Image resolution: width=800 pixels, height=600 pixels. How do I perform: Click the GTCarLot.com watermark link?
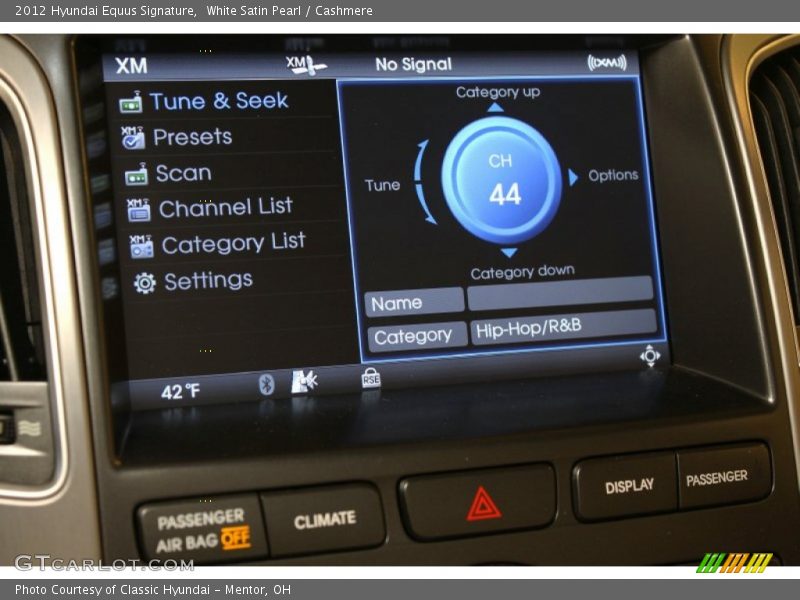click(104, 563)
